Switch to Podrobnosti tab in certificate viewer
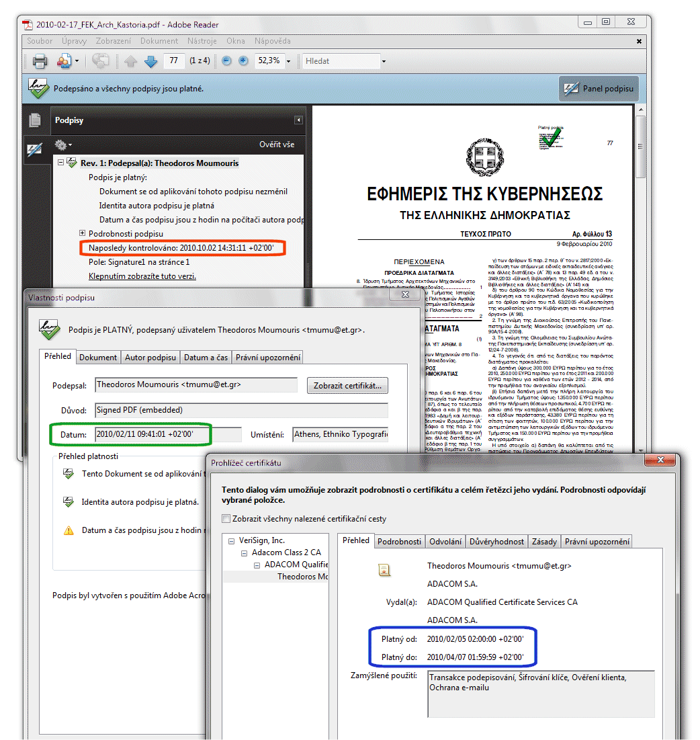Viewport: 700px width, 740px height. click(x=399, y=541)
